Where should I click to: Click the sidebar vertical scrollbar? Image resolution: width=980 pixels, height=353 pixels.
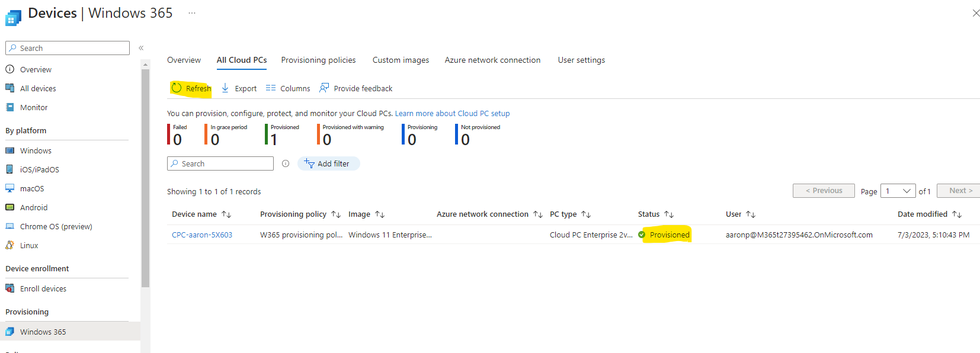click(145, 178)
